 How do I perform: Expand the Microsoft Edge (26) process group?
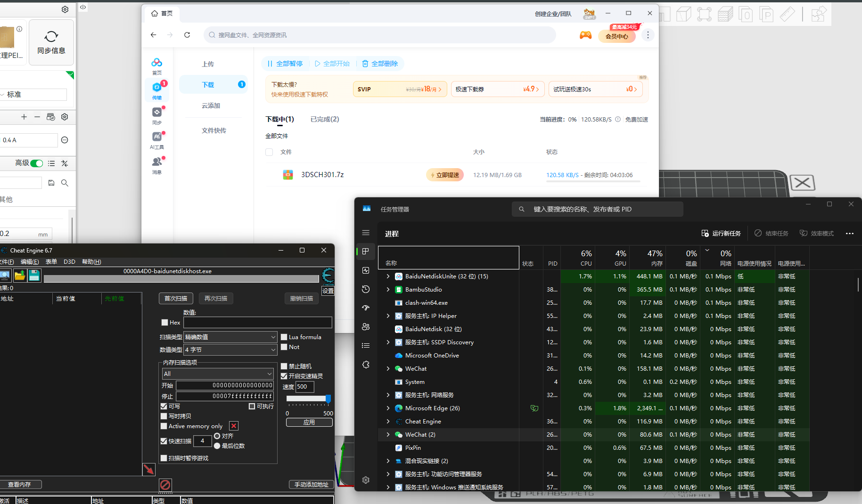point(388,408)
